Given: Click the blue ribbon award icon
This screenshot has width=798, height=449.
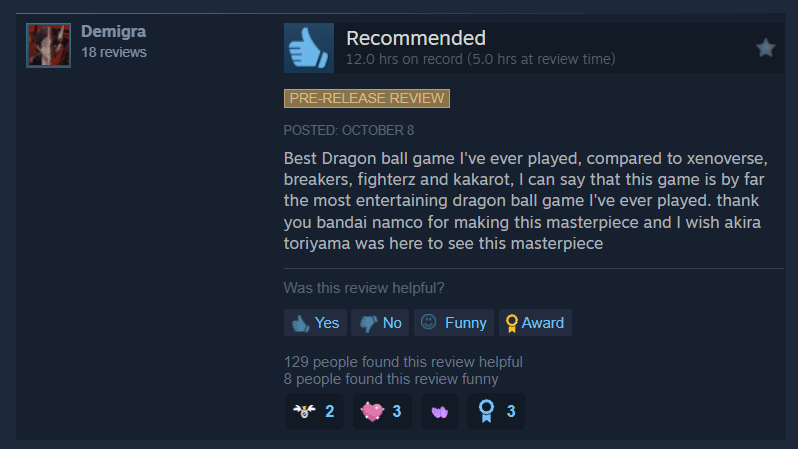Looking at the screenshot, I should 487,411.
